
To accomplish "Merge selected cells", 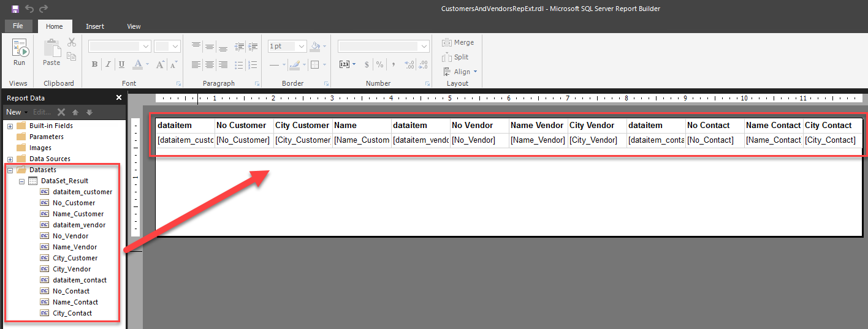I will pos(458,42).
